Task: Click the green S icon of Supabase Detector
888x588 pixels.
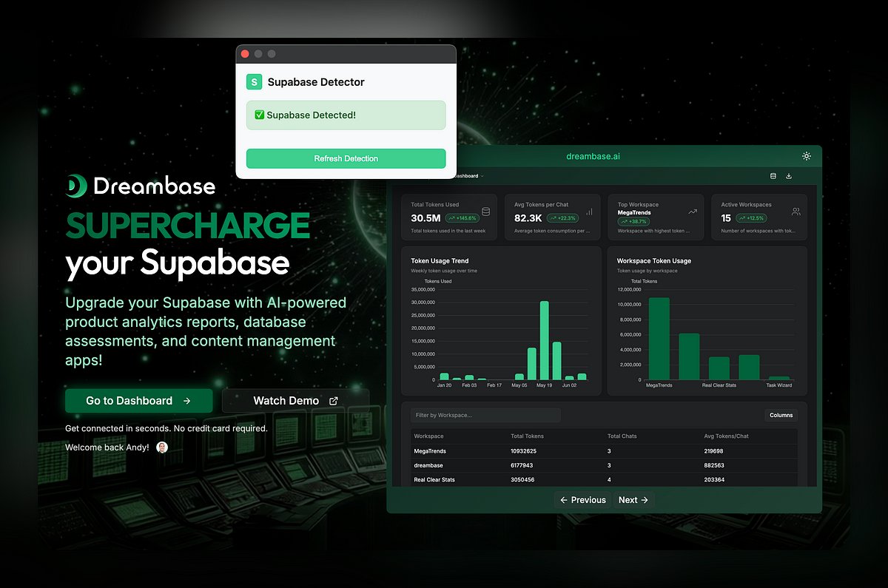Action: click(255, 82)
